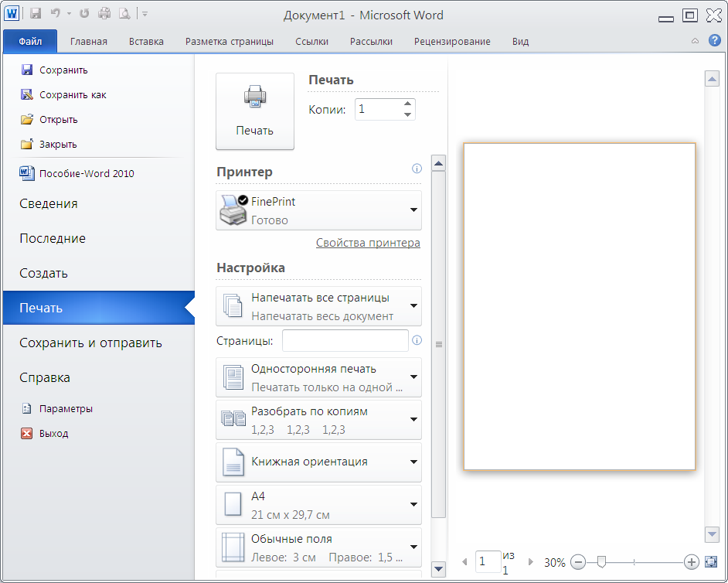This screenshot has height=583, width=728.
Task: Switch to the Главная tab
Action: (x=89, y=41)
